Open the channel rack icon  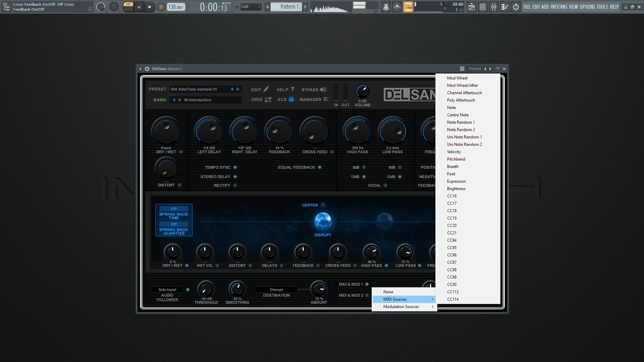coord(483,7)
